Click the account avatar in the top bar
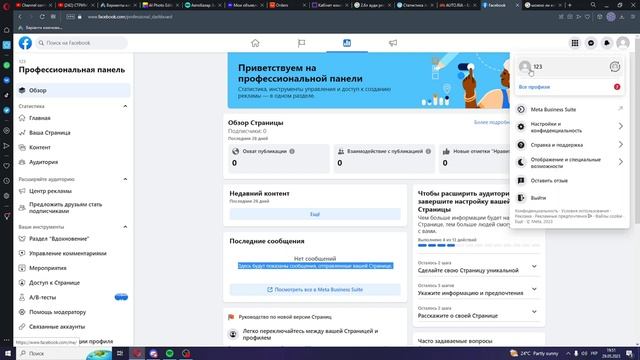 [623, 43]
